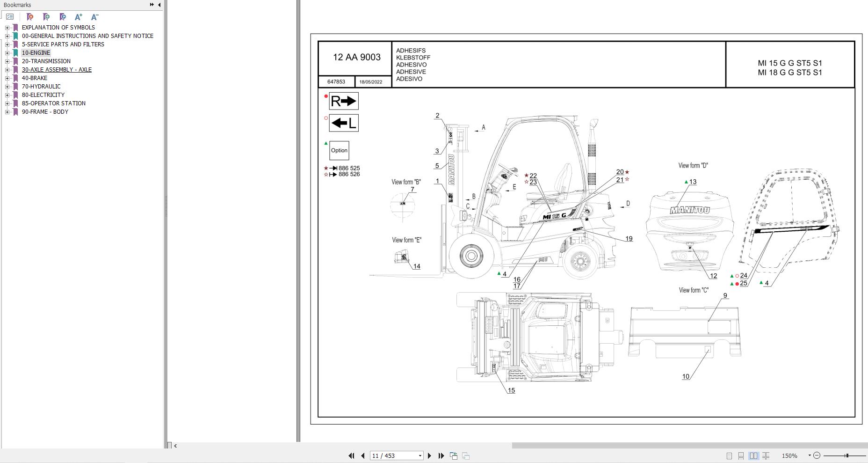Open 5-SERVICE PARTS AND FILTERS bookmark

coord(63,44)
